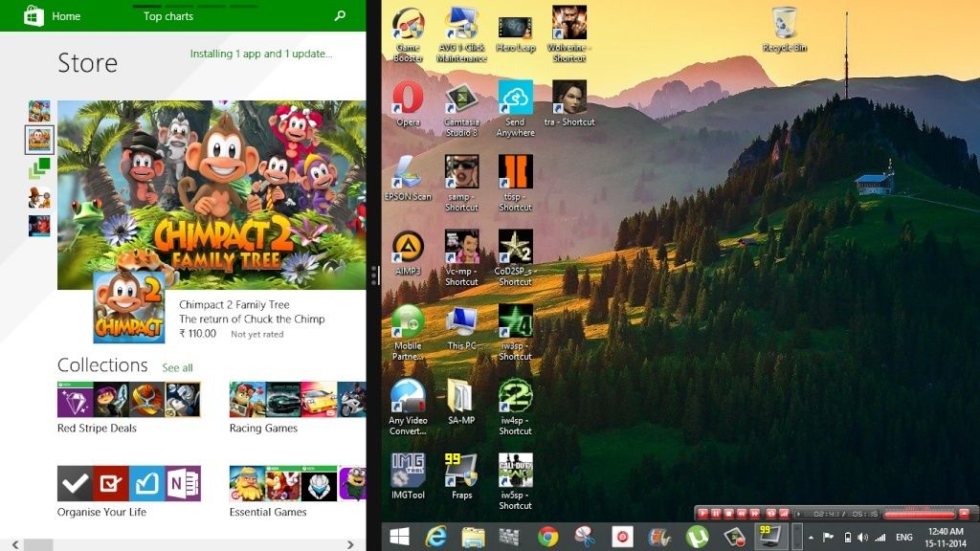Go to the Store Home tab
Viewport: 980px width, 551px height.
(x=66, y=16)
